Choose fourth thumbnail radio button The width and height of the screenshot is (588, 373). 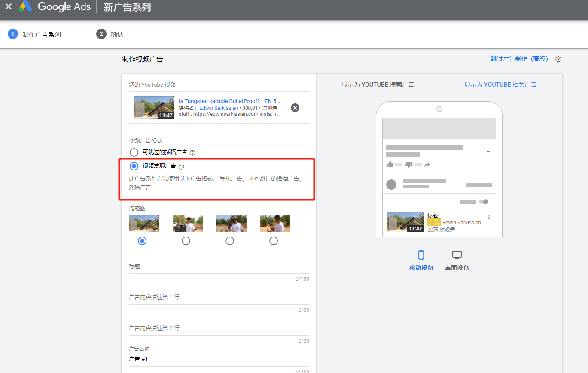tap(274, 241)
